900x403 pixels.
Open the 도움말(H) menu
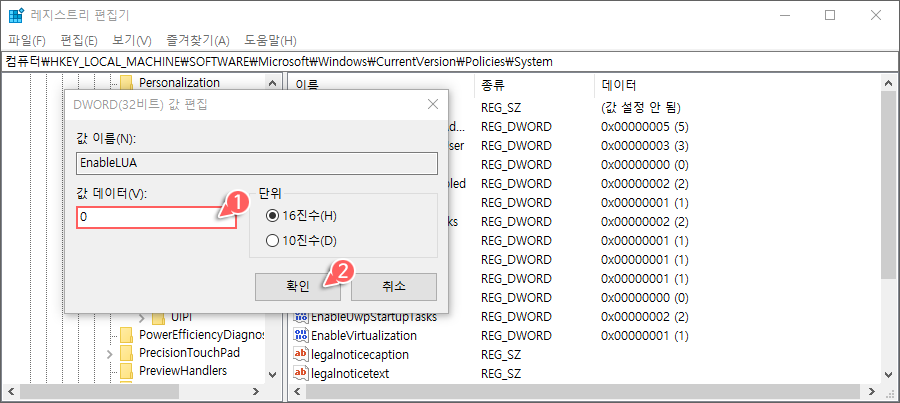270,41
